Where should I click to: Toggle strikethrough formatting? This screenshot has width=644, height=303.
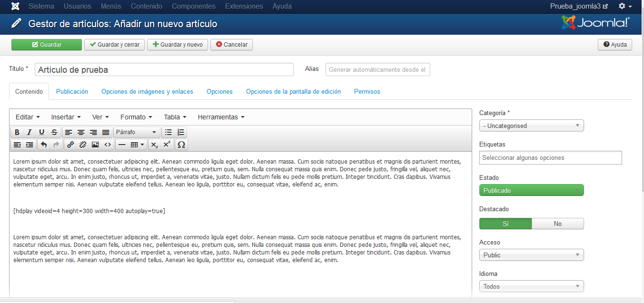pos(54,132)
